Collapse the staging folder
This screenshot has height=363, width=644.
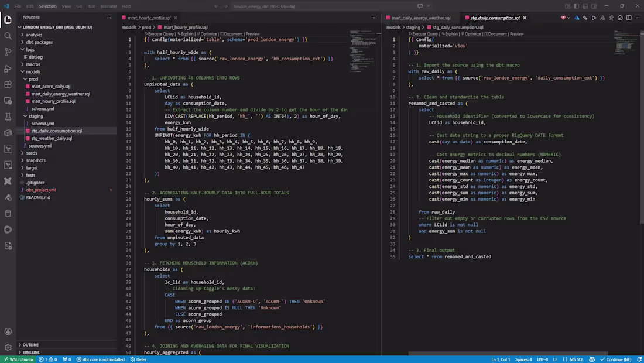click(36, 116)
